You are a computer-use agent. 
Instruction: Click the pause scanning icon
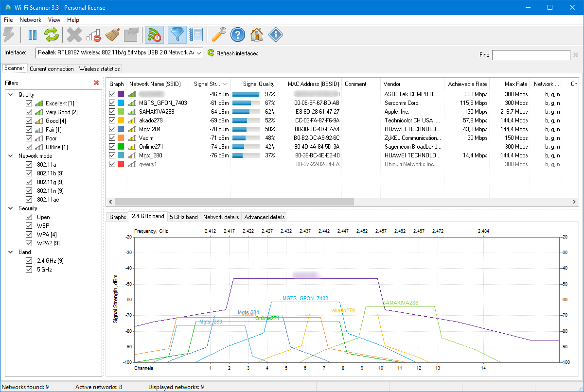pos(33,34)
